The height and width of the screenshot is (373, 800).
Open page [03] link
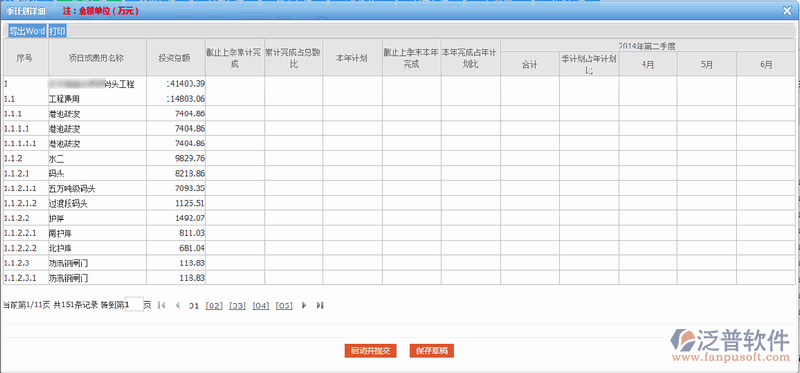[237, 306]
